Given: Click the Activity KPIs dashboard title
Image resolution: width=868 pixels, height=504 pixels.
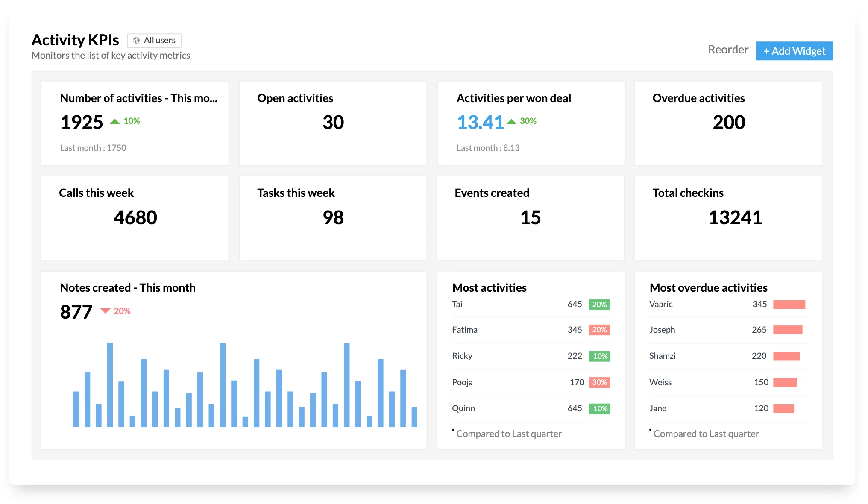Looking at the screenshot, I should point(75,40).
